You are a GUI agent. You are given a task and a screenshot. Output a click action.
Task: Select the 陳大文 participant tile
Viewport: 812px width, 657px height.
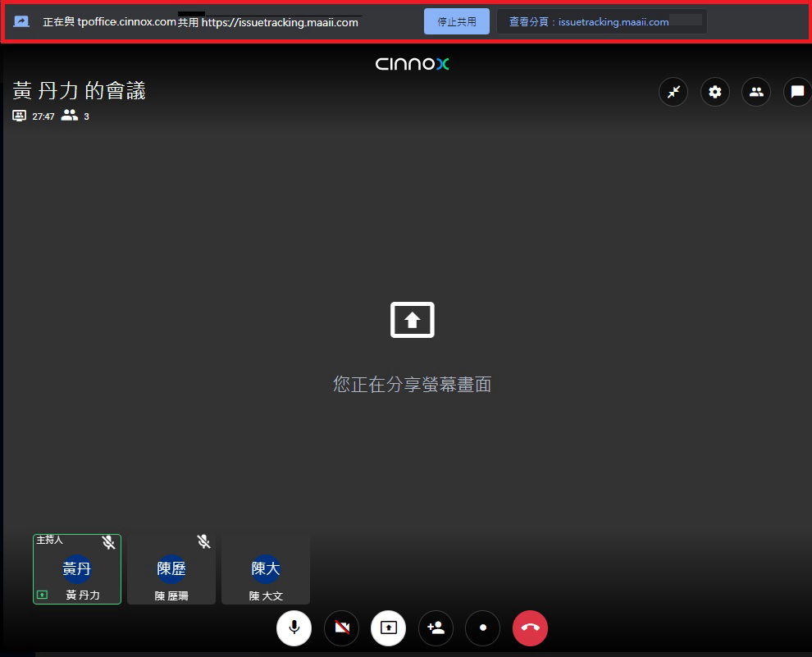coord(266,569)
